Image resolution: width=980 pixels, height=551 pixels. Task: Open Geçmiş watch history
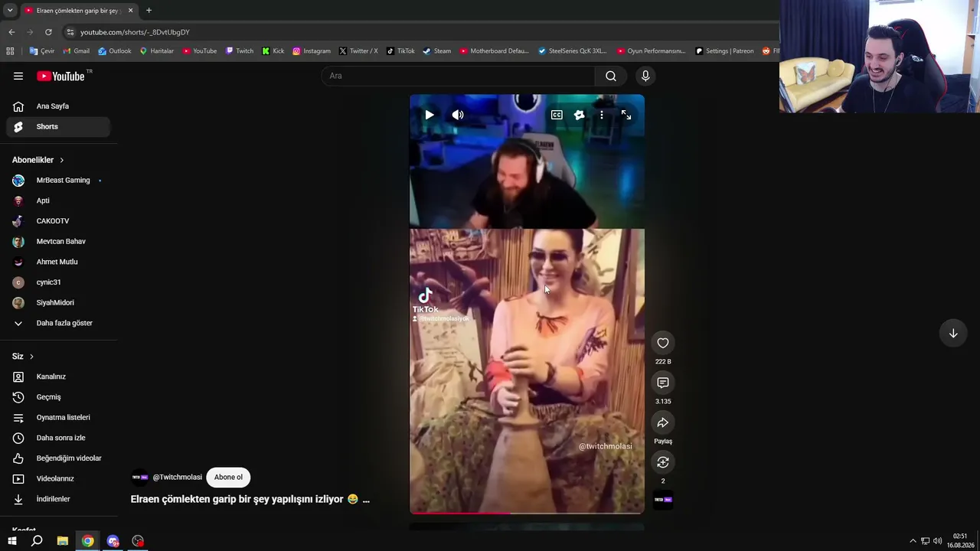click(x=58, y=397)
